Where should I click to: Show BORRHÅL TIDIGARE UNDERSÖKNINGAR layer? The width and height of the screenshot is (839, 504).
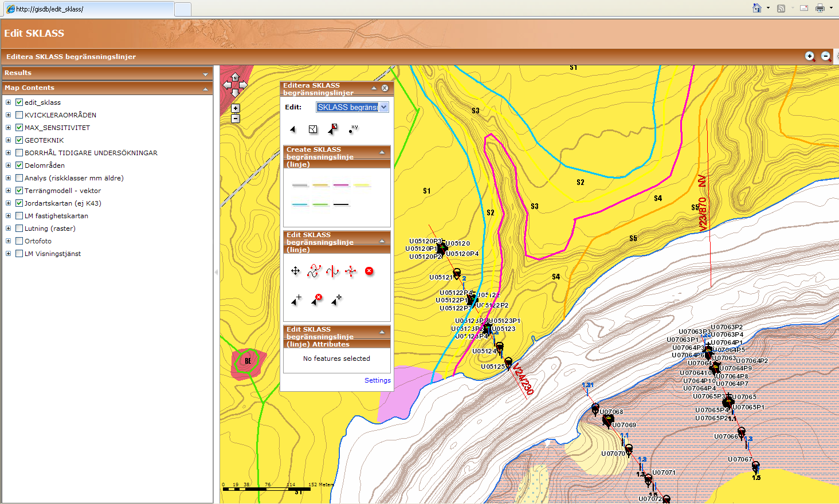[x=19, y=153]
